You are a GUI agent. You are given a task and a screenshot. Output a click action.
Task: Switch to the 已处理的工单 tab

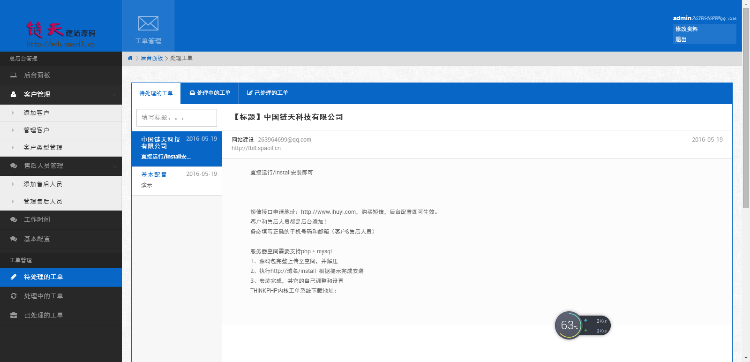[x=267, y=93]
